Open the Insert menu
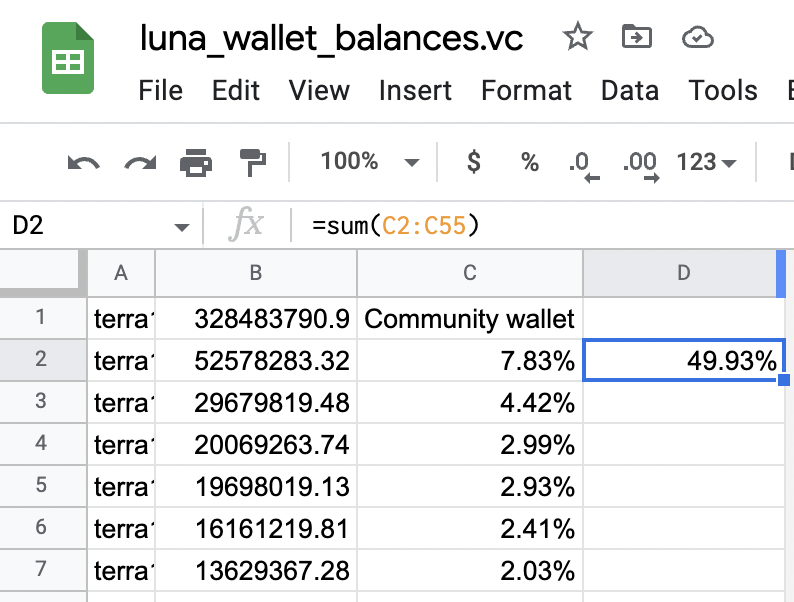 (x=415, y=91)
